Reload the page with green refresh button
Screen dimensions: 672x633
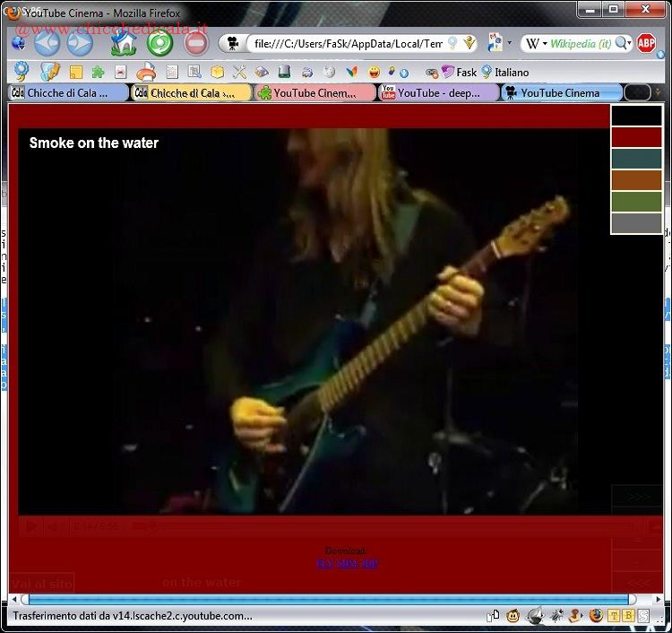159,42
